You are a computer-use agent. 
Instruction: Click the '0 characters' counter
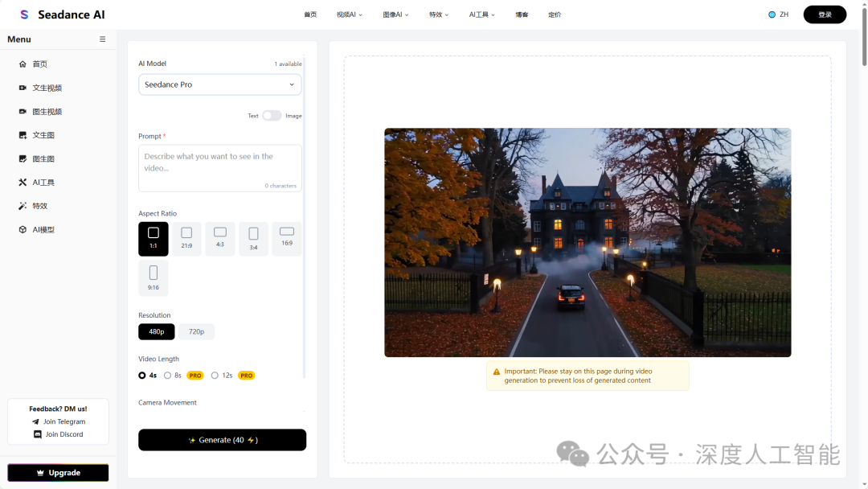pos(280,186)
